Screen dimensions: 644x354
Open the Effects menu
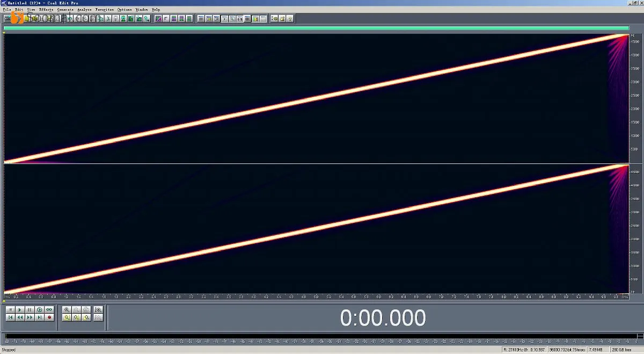point(46,10)
